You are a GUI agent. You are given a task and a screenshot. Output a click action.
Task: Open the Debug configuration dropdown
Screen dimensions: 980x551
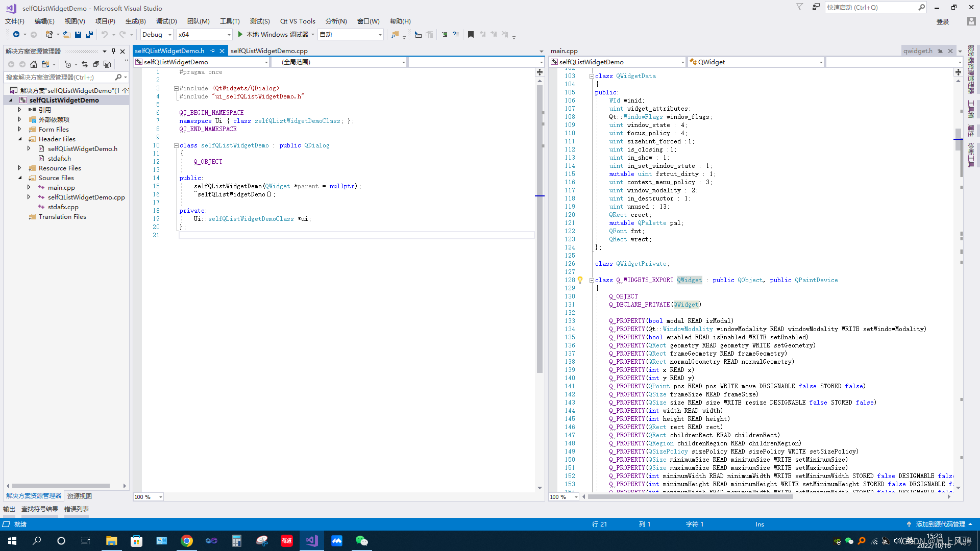pos(157,34)
